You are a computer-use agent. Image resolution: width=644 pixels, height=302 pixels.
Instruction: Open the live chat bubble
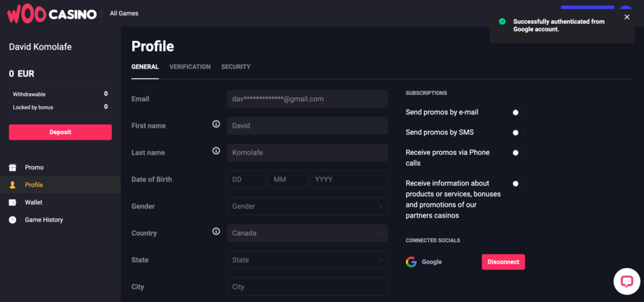tap(627, 281)
